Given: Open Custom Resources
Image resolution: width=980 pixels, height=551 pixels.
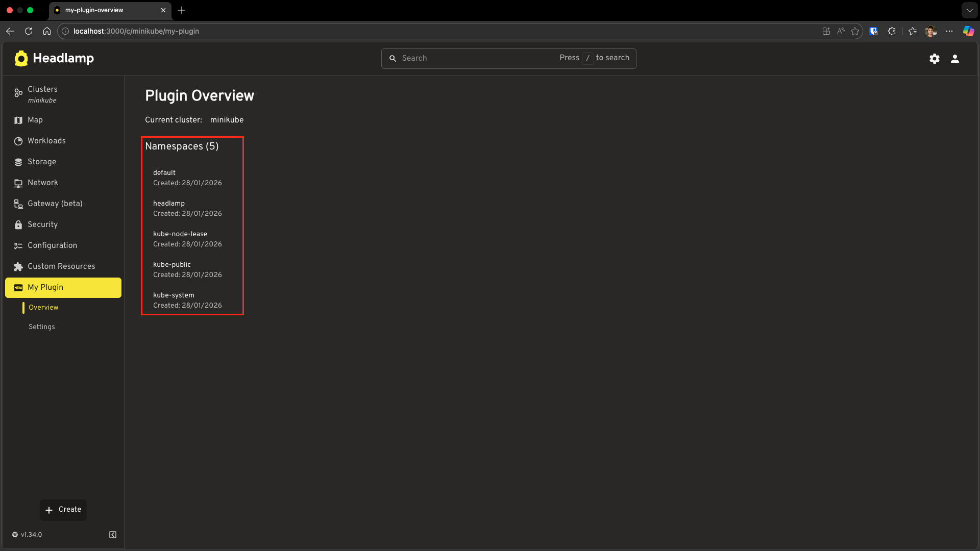Looking at the screenshot, I should (61, 266).
